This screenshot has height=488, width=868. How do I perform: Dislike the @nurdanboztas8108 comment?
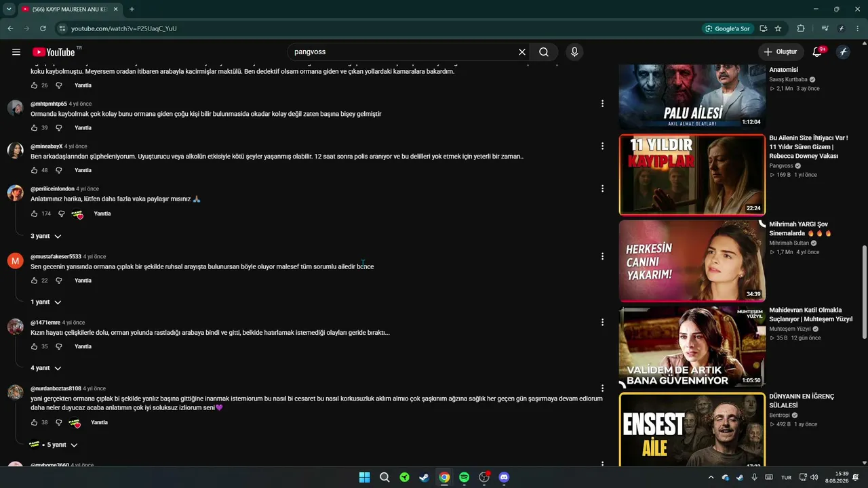coord(58,423)
